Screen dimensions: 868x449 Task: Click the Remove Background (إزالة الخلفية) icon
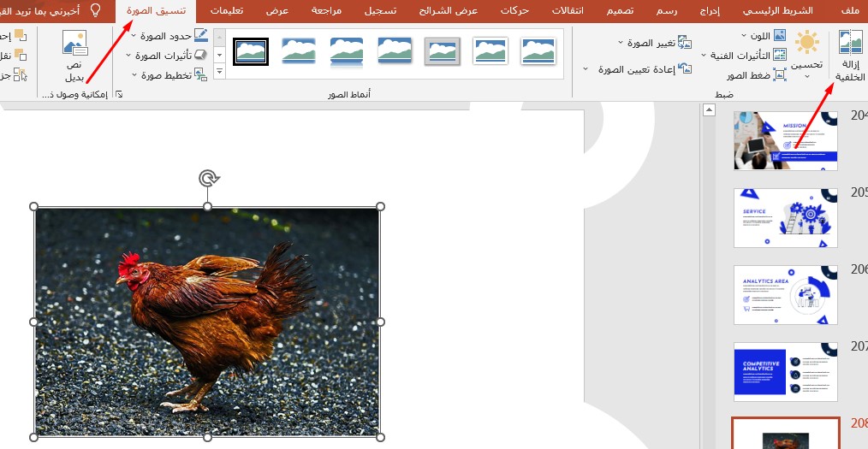point(850,42)
